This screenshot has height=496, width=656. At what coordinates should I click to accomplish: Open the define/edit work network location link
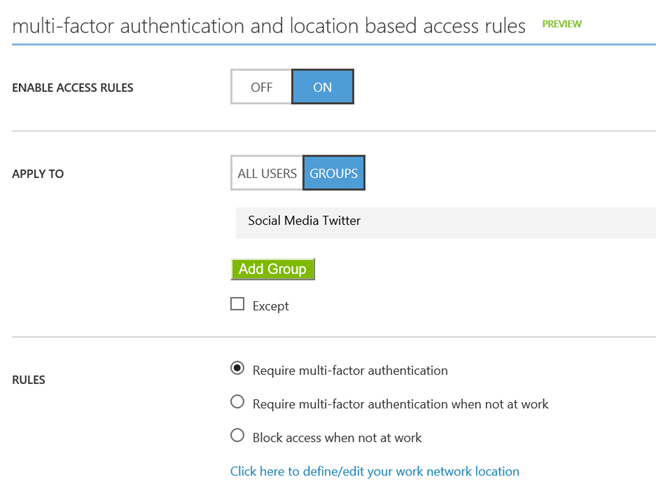click(x=375, y=471)
